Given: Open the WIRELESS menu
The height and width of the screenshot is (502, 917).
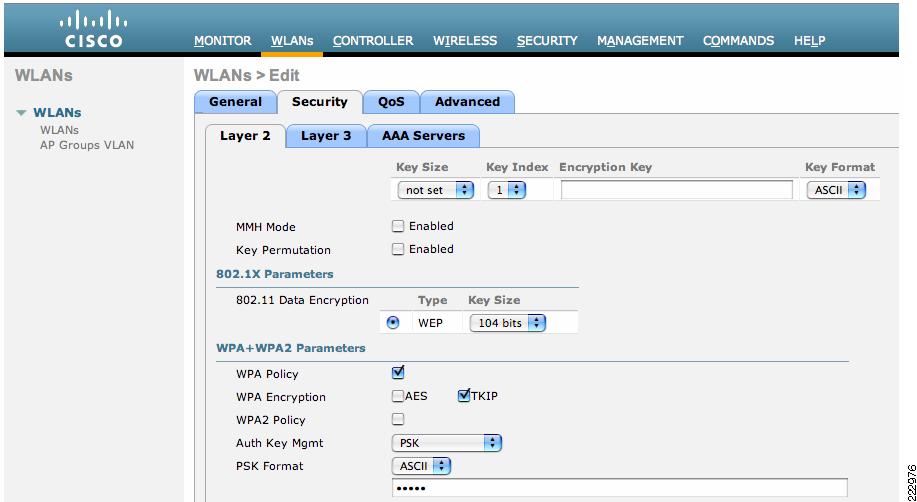Looking at the screenshot, I should pos(465,41).
